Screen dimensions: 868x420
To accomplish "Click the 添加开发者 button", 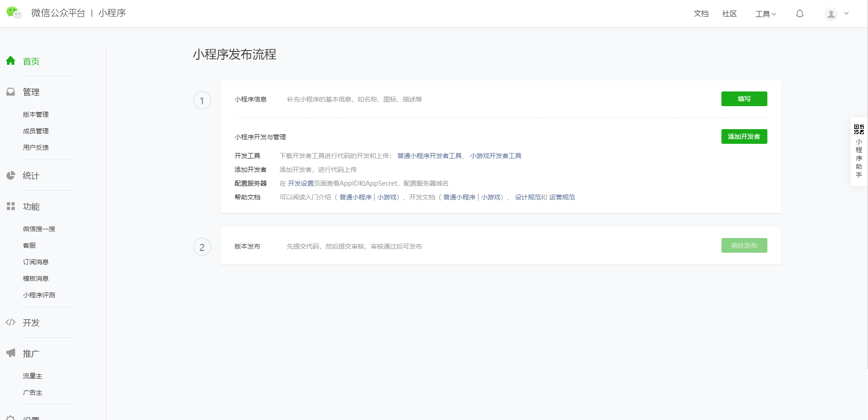I will point(744,136).
